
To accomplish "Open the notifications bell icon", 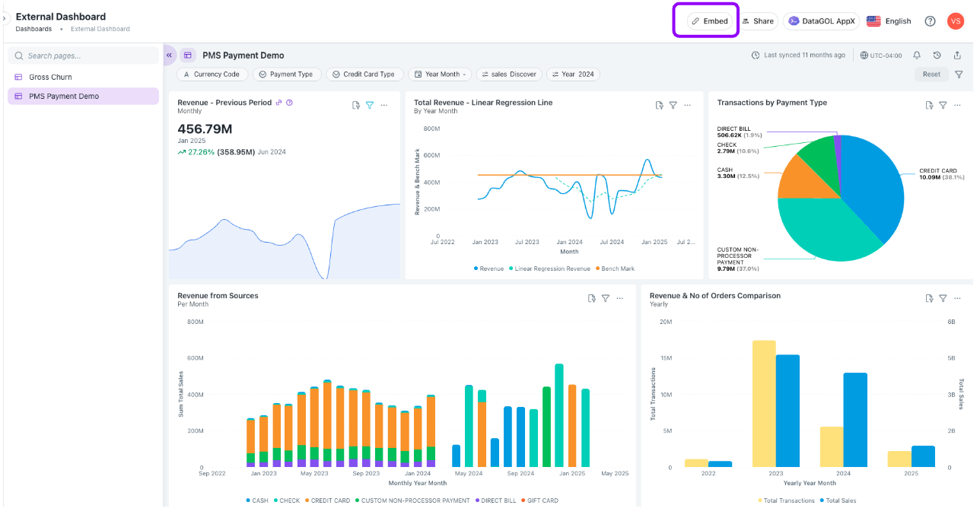I will [917, 56].
